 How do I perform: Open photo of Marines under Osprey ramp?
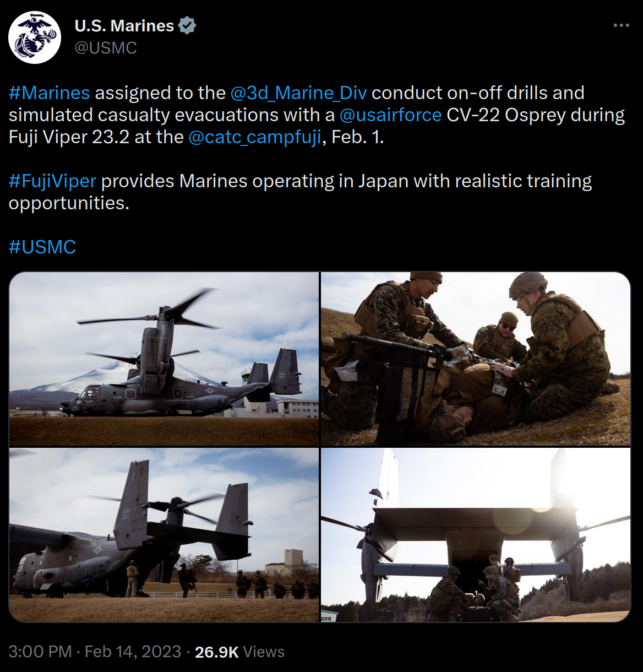pos(476,535)
